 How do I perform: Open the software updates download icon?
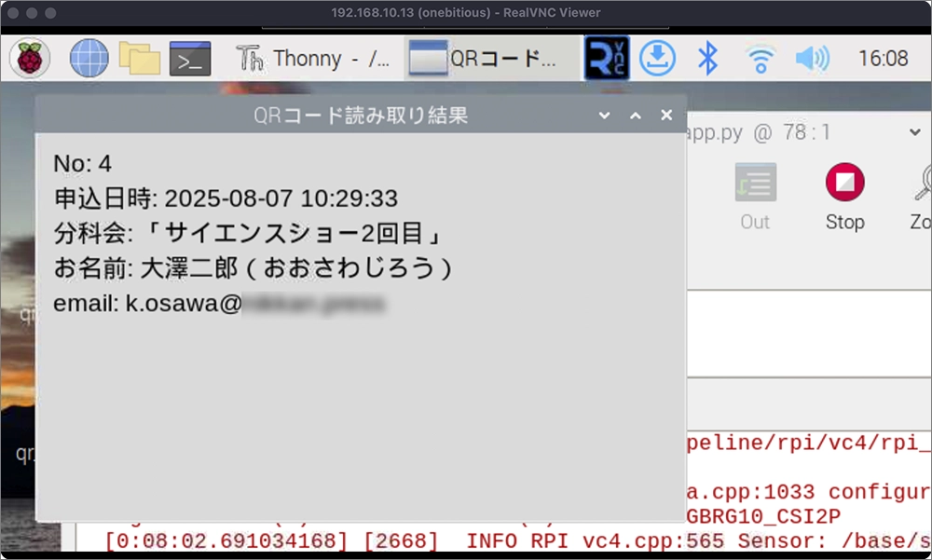[x=657, y=59]
